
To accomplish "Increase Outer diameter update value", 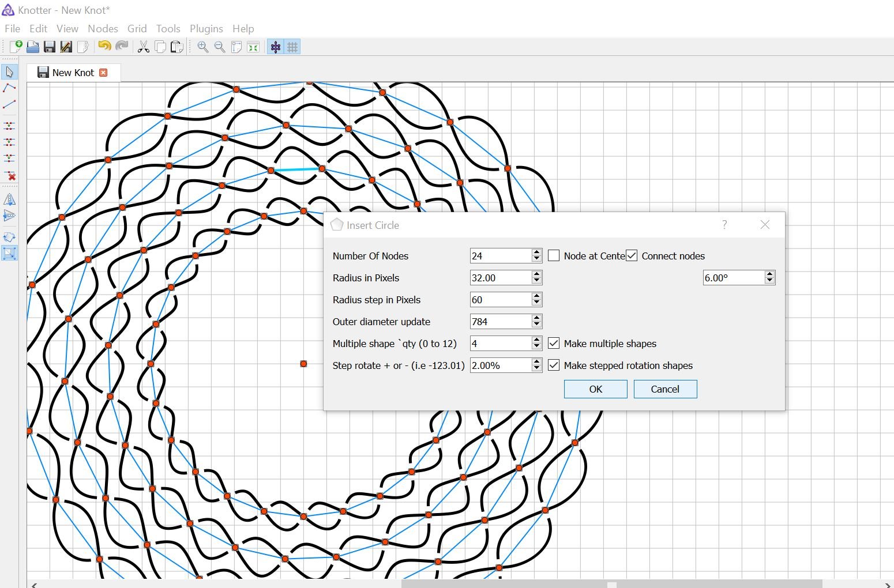I will (x=536, y=318).
